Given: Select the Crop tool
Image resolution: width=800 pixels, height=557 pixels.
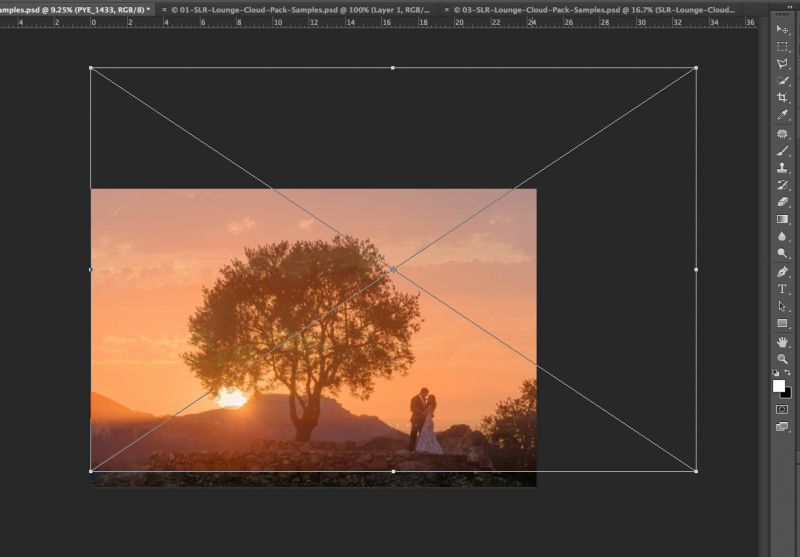Looking at the screenshot, I should 782,97.
